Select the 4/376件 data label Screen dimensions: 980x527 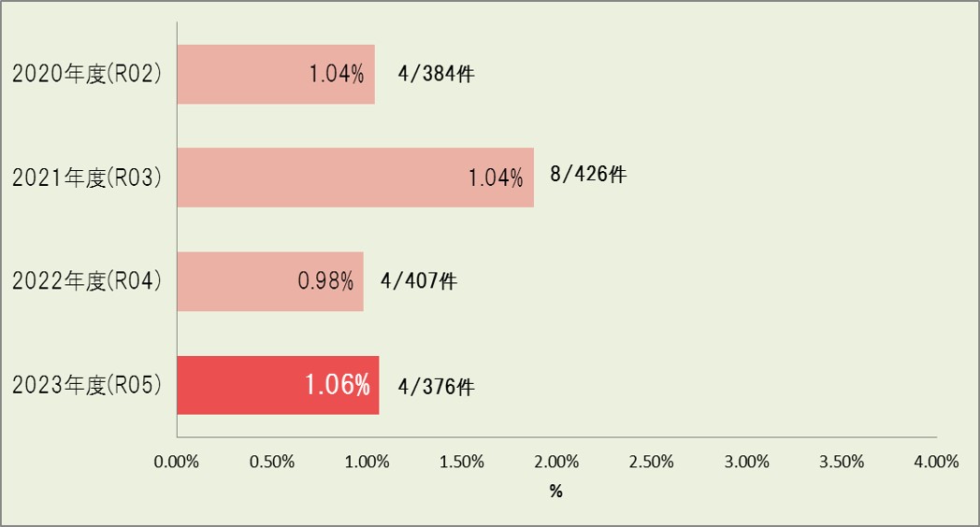(437, 387)
